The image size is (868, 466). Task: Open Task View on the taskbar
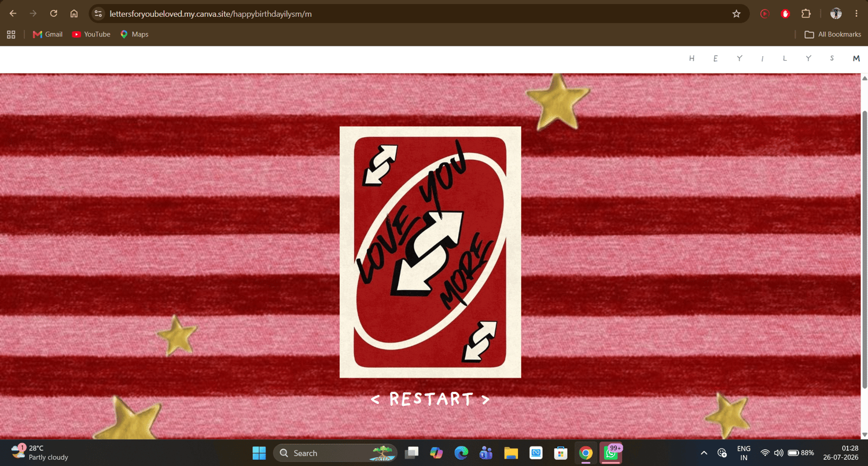pos(411,453)
